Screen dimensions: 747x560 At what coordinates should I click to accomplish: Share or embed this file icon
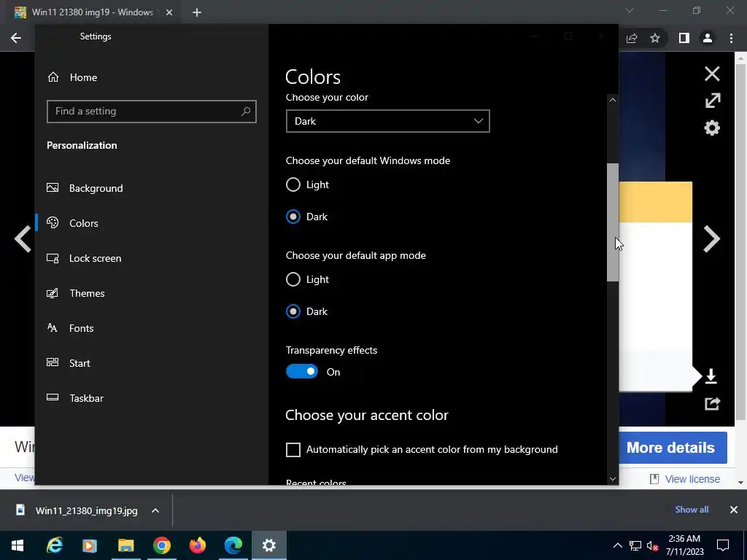point(712,404)
